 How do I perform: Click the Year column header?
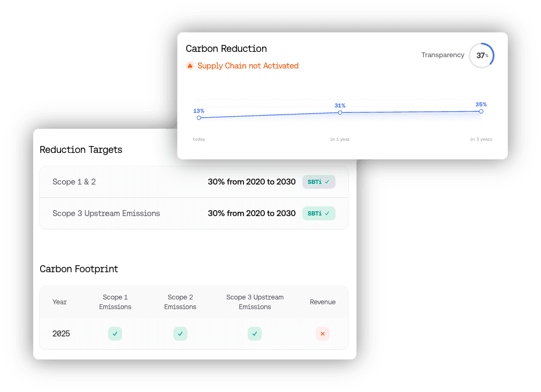pyautogui.click(x=59, y=302)
